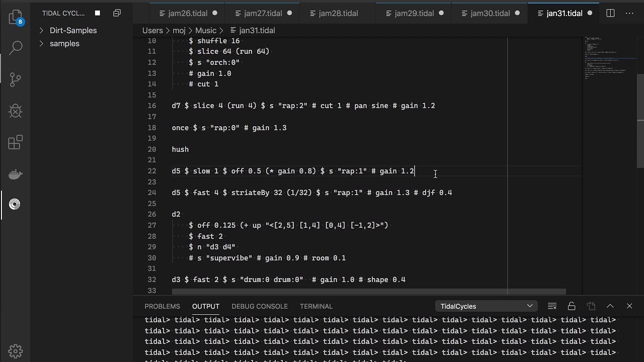Maximize the panel with the chevron

coord(610,306)
